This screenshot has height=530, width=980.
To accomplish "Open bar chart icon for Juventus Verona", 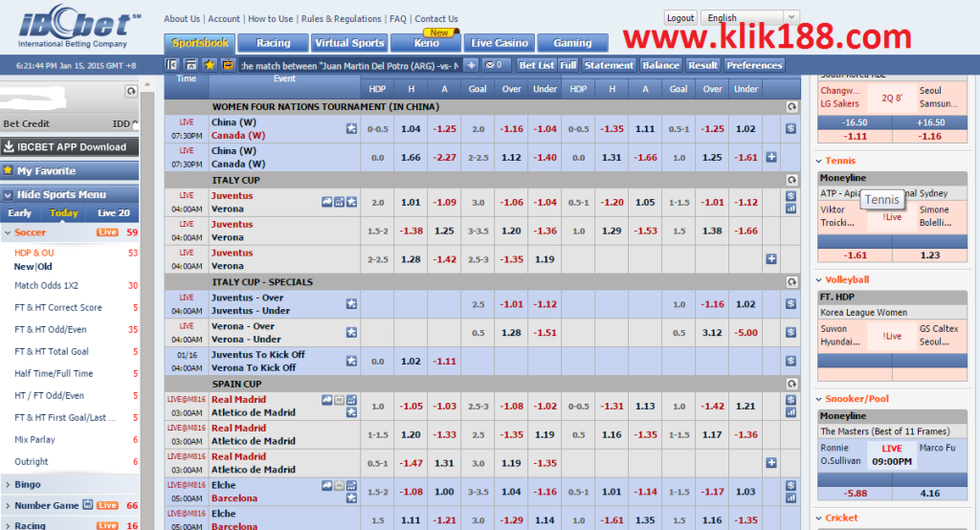I will pyautogui.click(x=791, y=209).
